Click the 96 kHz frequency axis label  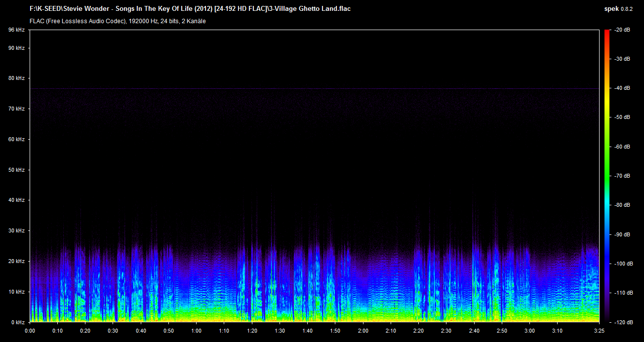(x=16, y=30)
